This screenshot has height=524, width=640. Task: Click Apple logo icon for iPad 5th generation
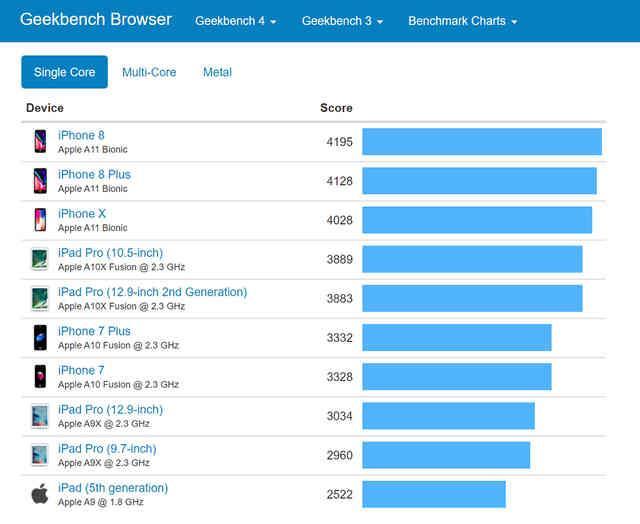pyautogui.click(x=40, y=494)
